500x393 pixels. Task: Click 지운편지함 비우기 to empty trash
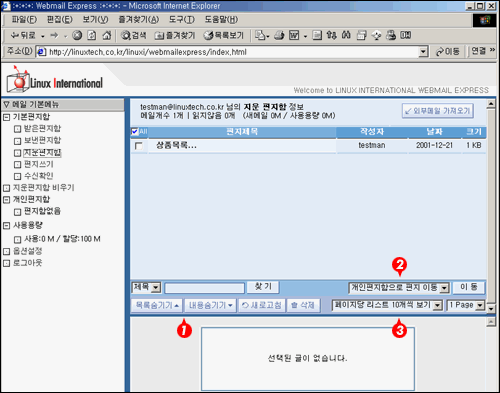pos(43,188)
